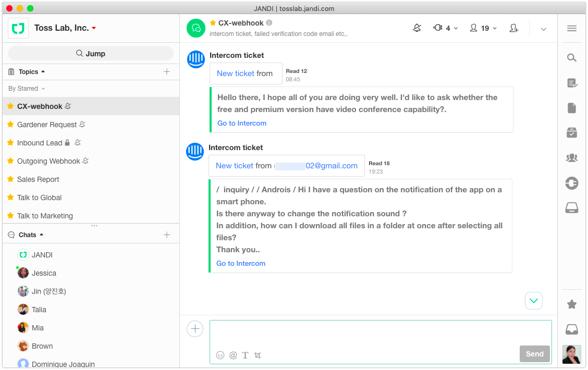Image resolution: width=588 pixels, height=370 pixels.
Task: Click the plus attachment button beside the message box
Action: (195, 329)
